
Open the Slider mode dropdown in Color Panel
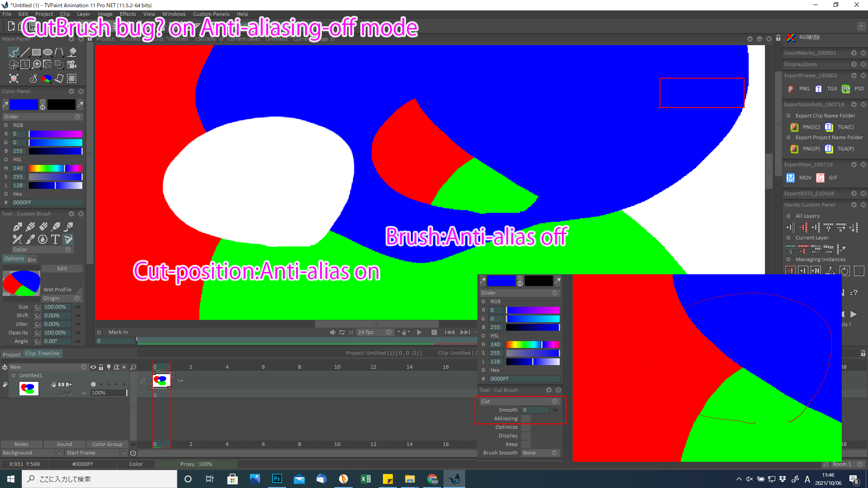[x=42, y=117]
